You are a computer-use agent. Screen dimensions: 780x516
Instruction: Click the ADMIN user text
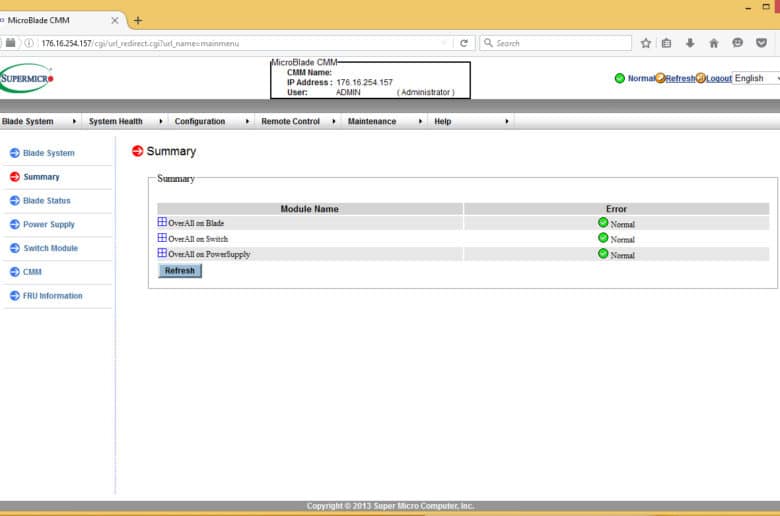pyautogui.click(x=348, y=92)
